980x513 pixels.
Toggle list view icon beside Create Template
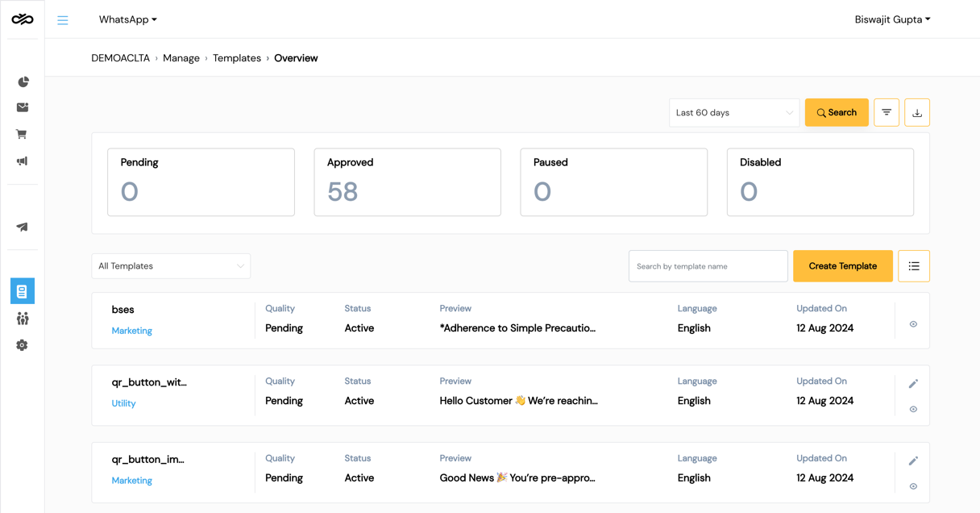[x=914, y=266]
